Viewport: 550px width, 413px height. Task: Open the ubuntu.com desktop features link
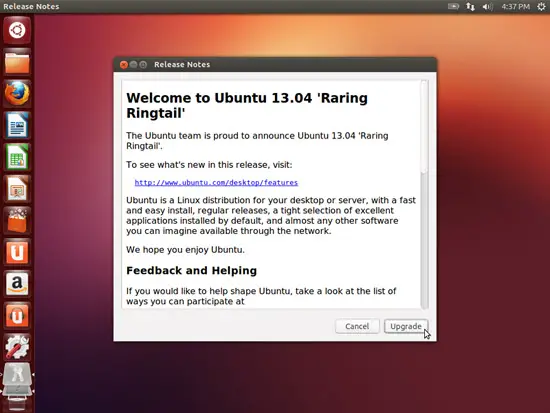tap(216, 182)
